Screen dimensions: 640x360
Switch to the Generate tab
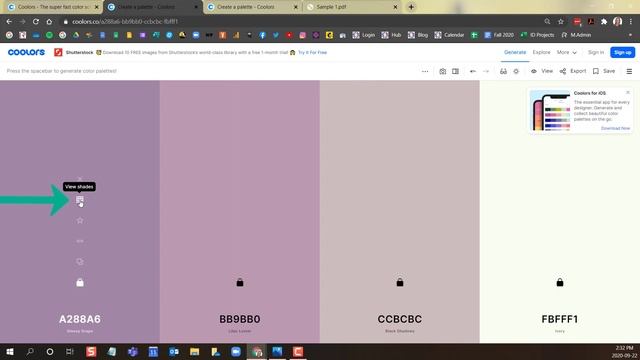click(515, 52)
